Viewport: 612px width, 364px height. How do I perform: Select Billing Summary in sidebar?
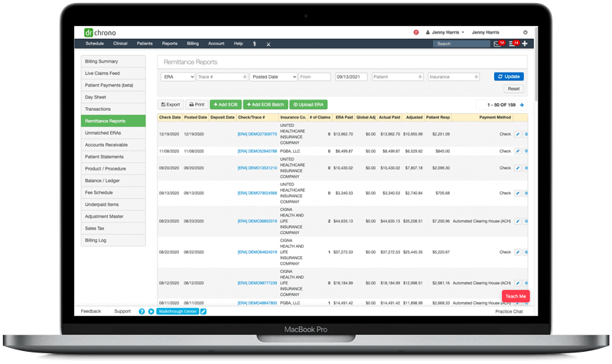pos(113,61)
